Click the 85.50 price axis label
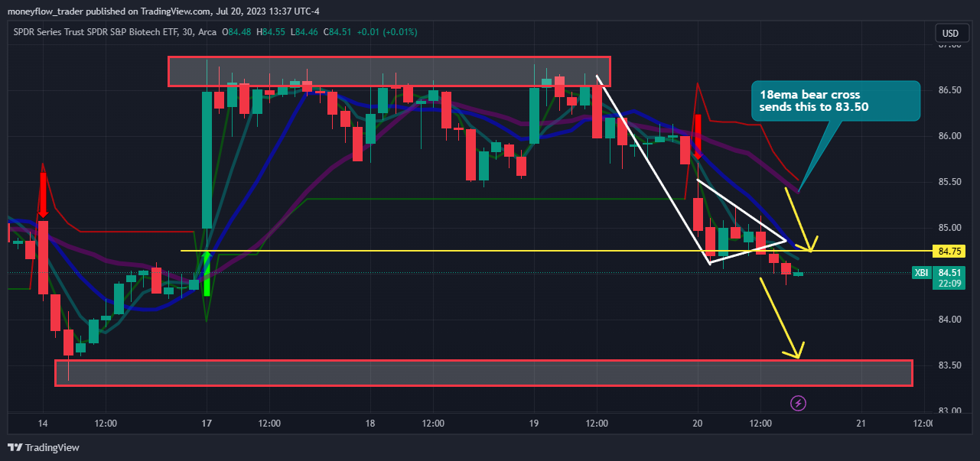Viewport: 980px width, 461px height. [x=949, y=182]
